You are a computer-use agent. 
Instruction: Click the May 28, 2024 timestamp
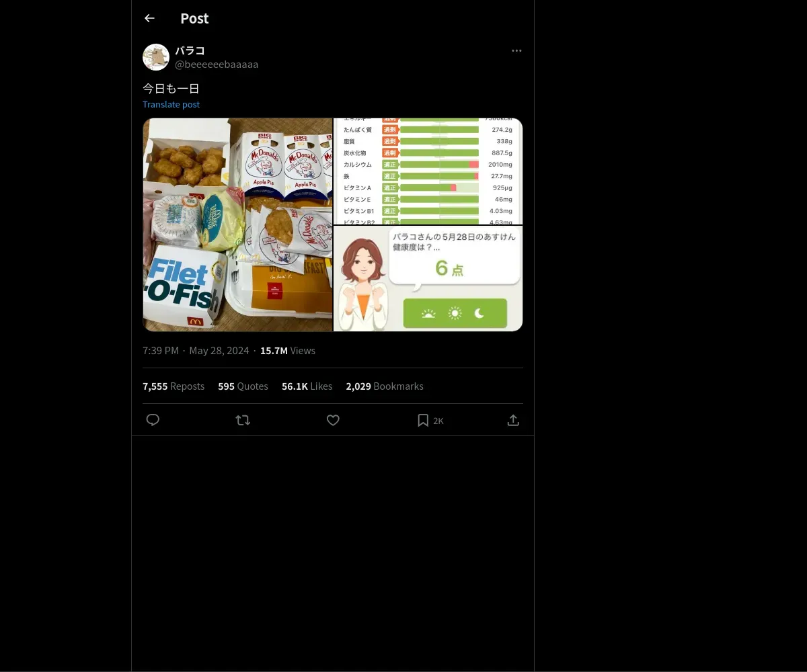tap(219, 351)
